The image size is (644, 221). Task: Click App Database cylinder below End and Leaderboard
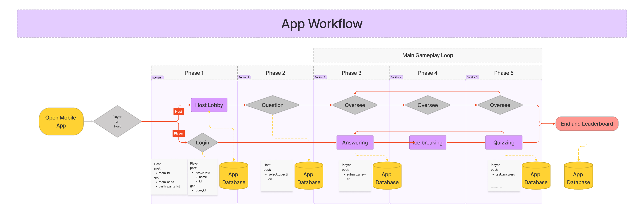[578, 176]
